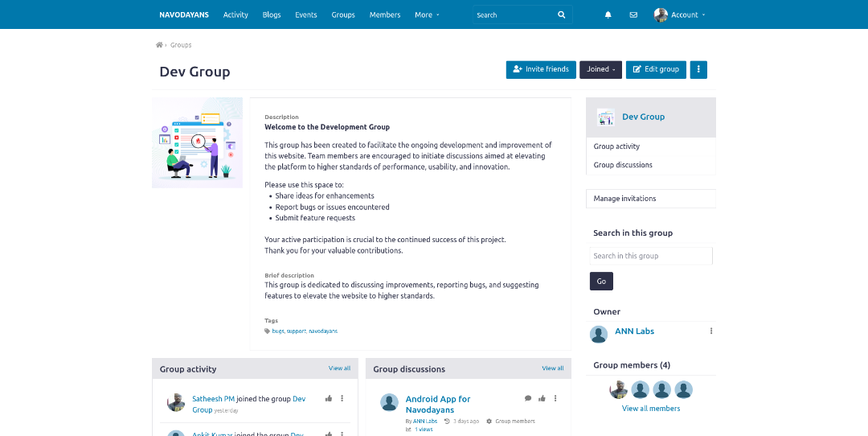Open the View all members link
Viewport: 868px width, 436px height.
tap(651, 409)
